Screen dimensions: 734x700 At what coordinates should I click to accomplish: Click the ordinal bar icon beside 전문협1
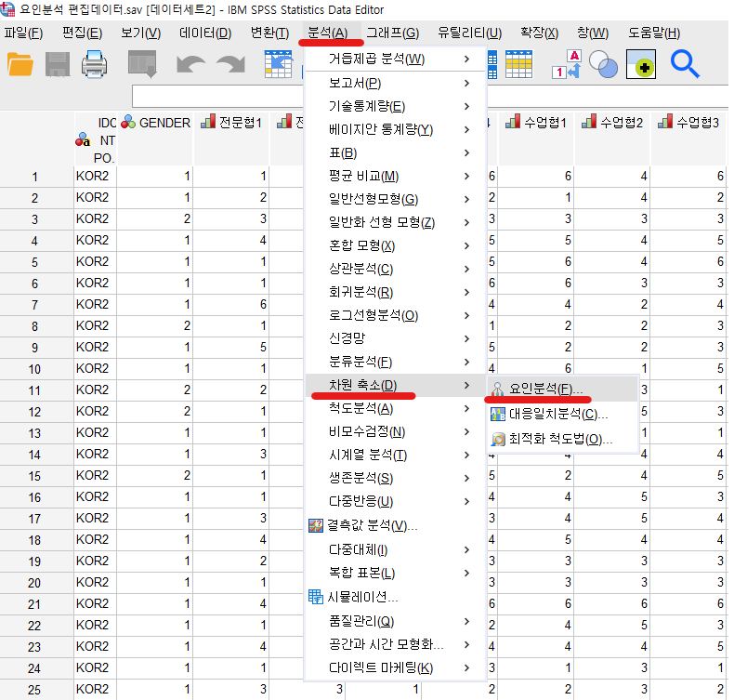[x=208, y=122]
